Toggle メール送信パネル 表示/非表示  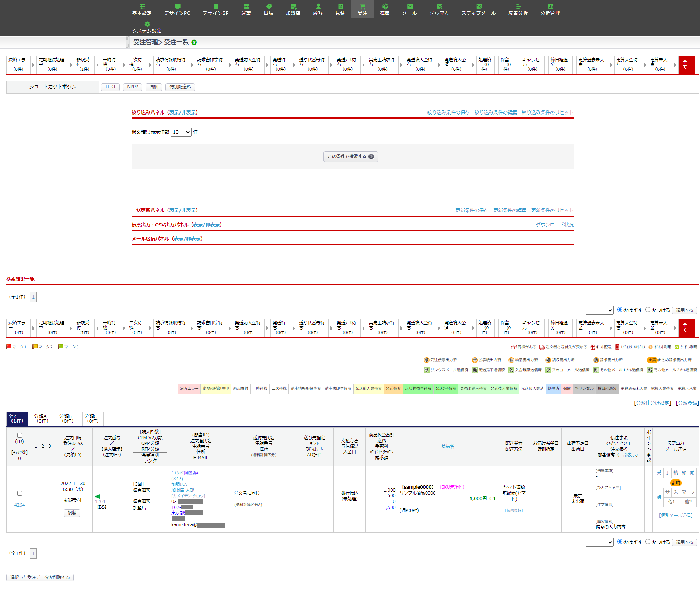(188, 239)
